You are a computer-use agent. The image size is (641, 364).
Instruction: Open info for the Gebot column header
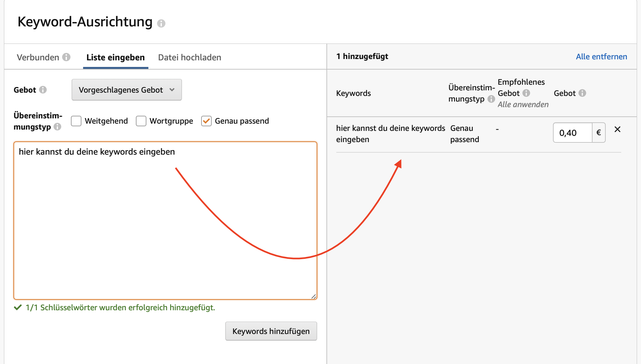coord(582,93)
